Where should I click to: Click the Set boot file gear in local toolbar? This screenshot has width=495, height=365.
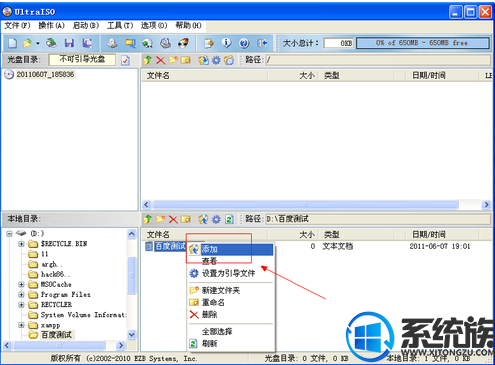pos(216,219)
